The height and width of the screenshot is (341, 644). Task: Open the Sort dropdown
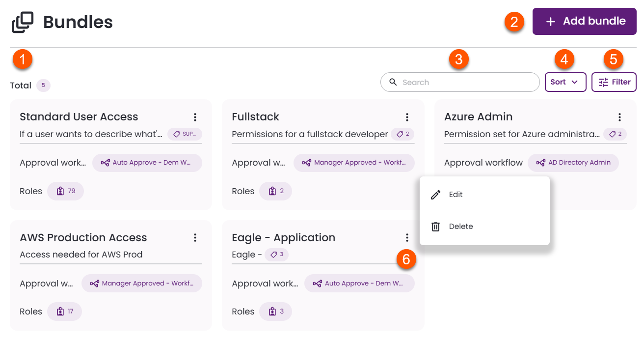(x=565, y=82)
